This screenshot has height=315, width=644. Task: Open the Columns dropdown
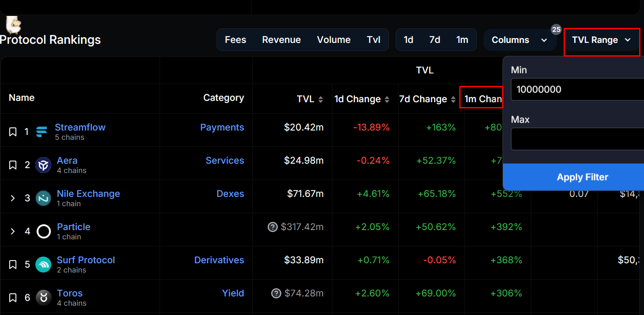pyautogui.click(x=520, y=40)
